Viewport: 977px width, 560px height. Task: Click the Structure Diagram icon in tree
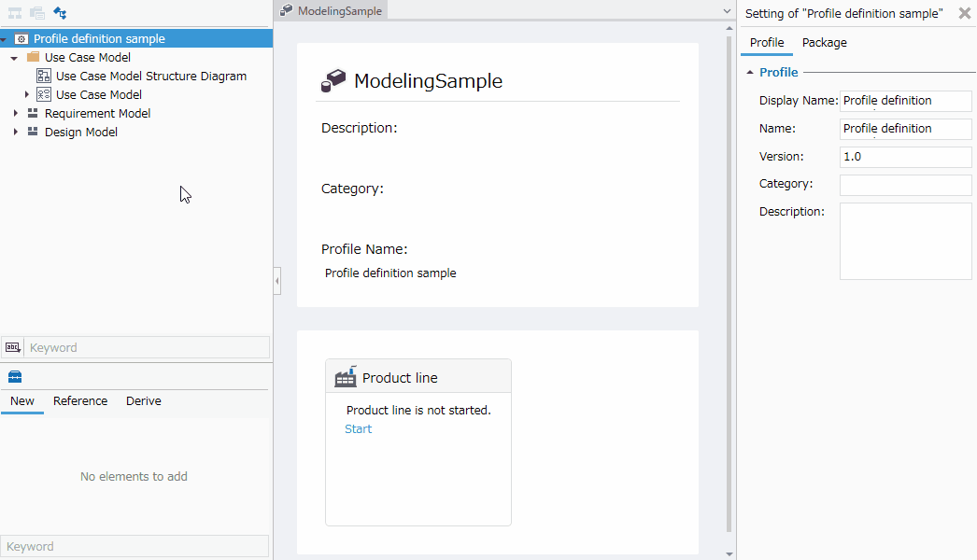tap(44, 76)
